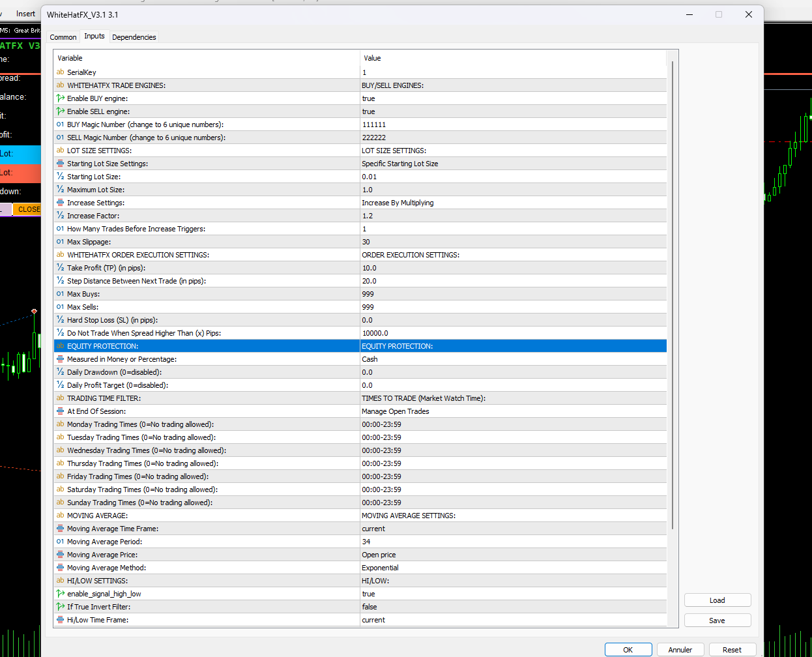The image size is (812, 657).
Task: Click the integer icon beside Max Buys
Action: click(60, 294)
